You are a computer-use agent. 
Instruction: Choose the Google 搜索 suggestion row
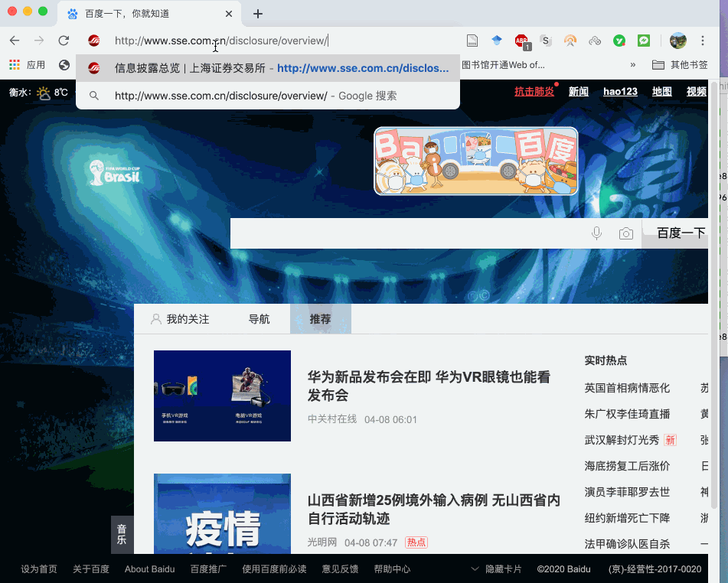(268, 96)
